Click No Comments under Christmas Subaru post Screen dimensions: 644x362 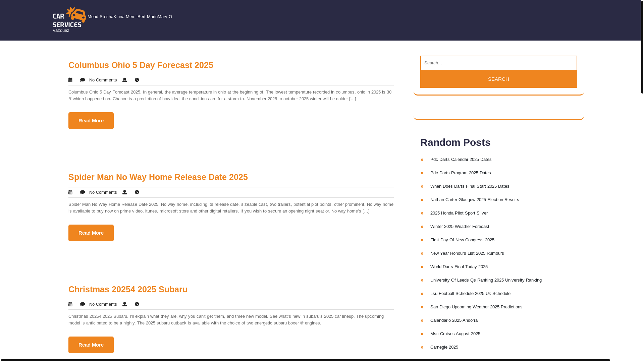point(103,304)
